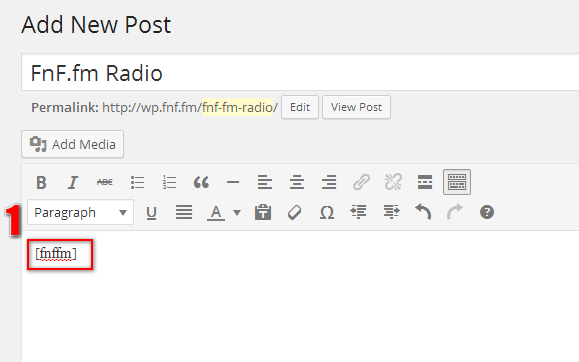Click the 'Permalink:' label

coord(65,107)
